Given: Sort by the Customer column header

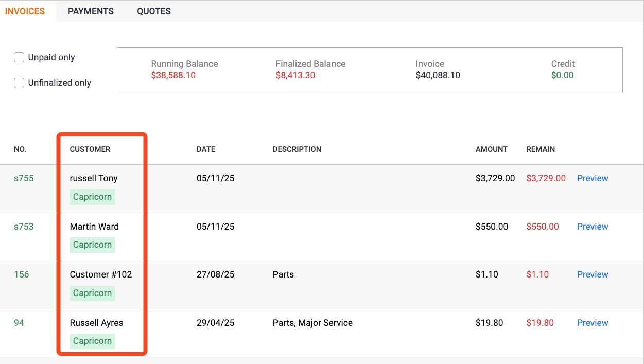Looking at the screenshot, I should (90, 149).
